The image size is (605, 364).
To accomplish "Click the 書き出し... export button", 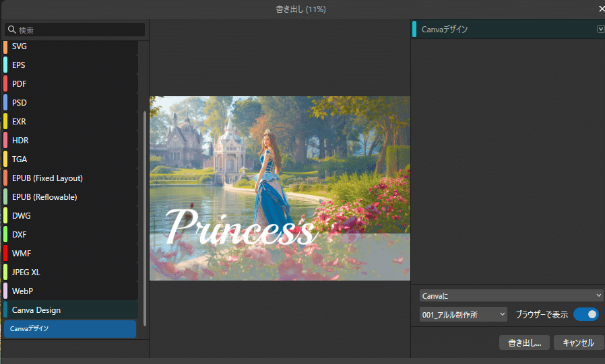I will pos(524,343).
